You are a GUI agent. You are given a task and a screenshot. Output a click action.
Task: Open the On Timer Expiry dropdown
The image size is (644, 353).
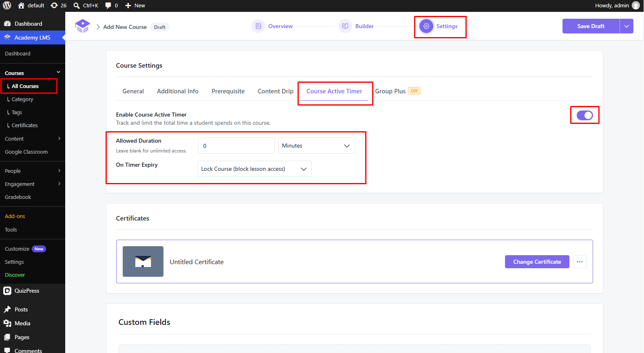(x=255, y=169)
